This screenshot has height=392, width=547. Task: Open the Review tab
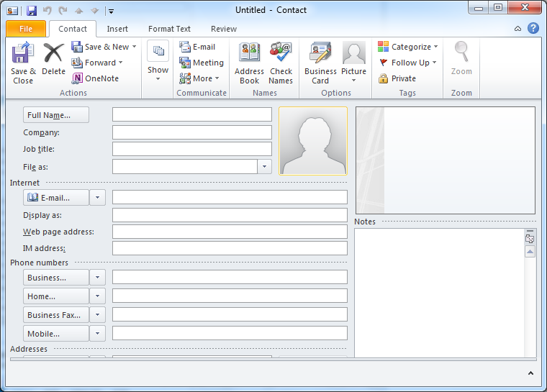click(224, 29)
